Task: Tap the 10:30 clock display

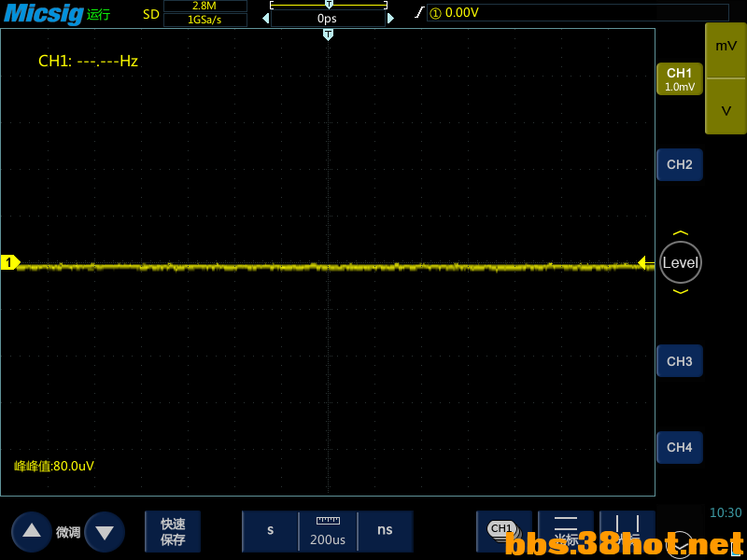Action: pos(726,512)
